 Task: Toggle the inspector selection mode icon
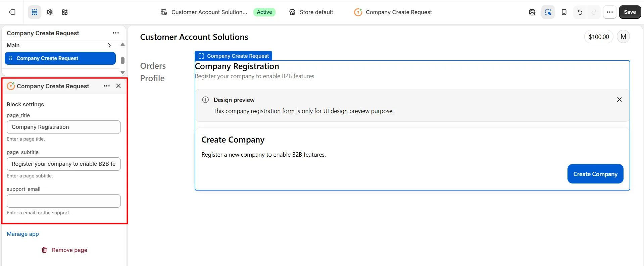pos(548,12)
